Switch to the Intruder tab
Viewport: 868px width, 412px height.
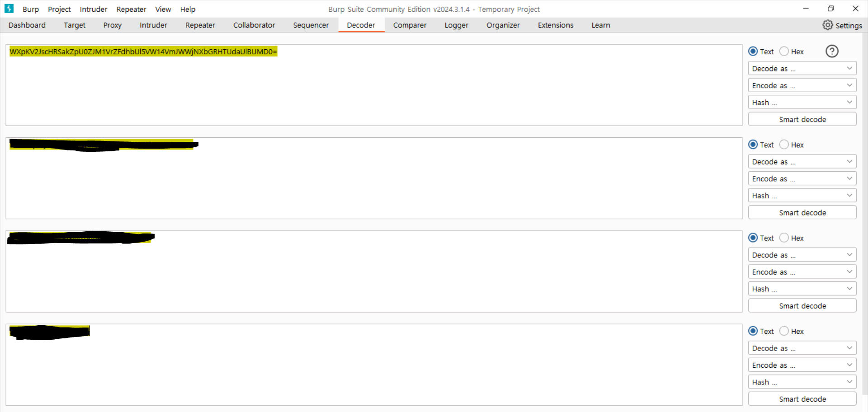[153, 25]
